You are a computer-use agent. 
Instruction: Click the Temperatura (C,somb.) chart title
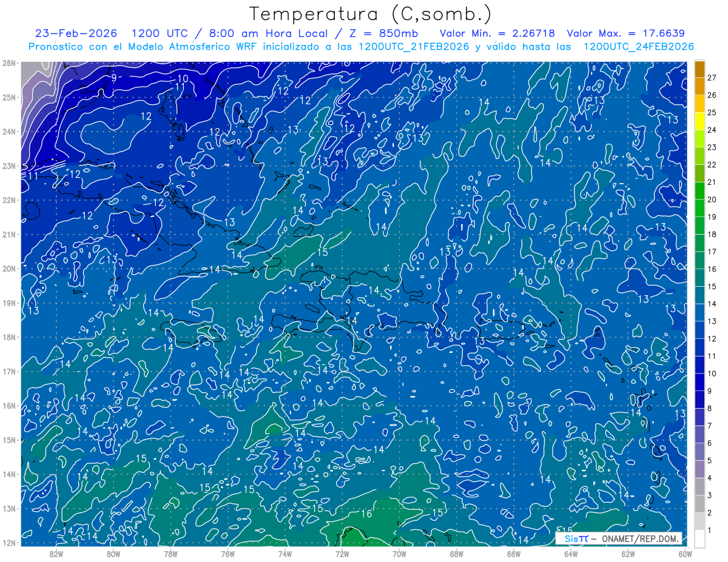click(x=371, y=14)
